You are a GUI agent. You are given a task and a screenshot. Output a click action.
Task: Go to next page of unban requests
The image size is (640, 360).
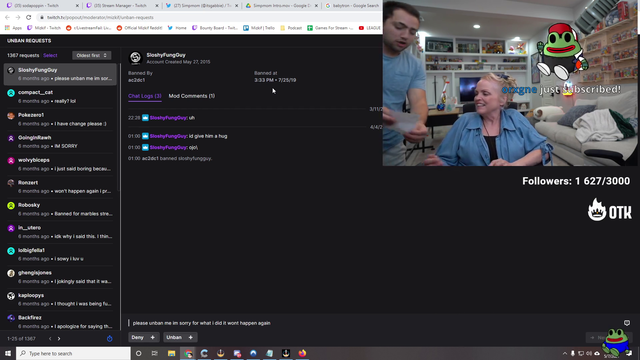pos(59,338)
